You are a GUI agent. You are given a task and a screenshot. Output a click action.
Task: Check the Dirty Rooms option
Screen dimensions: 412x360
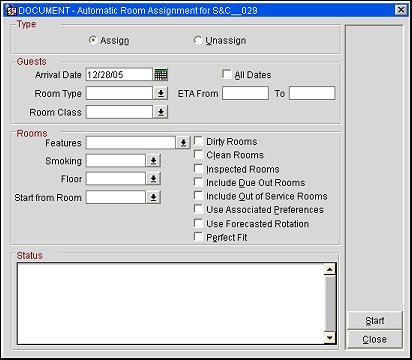[198, 141]
